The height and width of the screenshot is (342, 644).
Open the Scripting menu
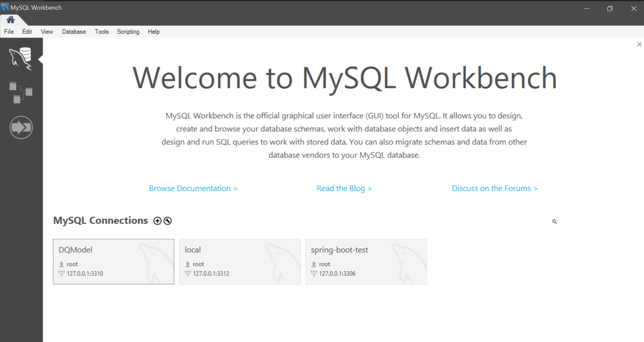click(x=128, y=32)
